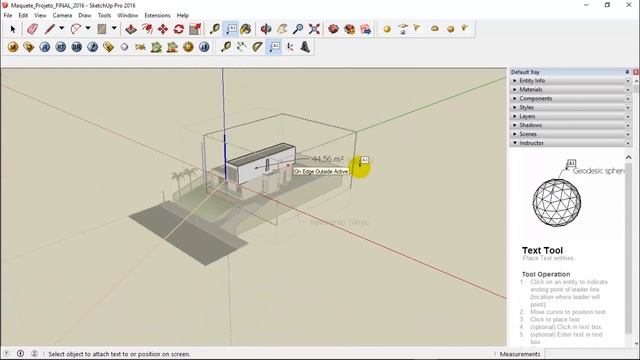Open the 3D Warehouse icon
Screen dimensions: 640x360
point(333,29)
